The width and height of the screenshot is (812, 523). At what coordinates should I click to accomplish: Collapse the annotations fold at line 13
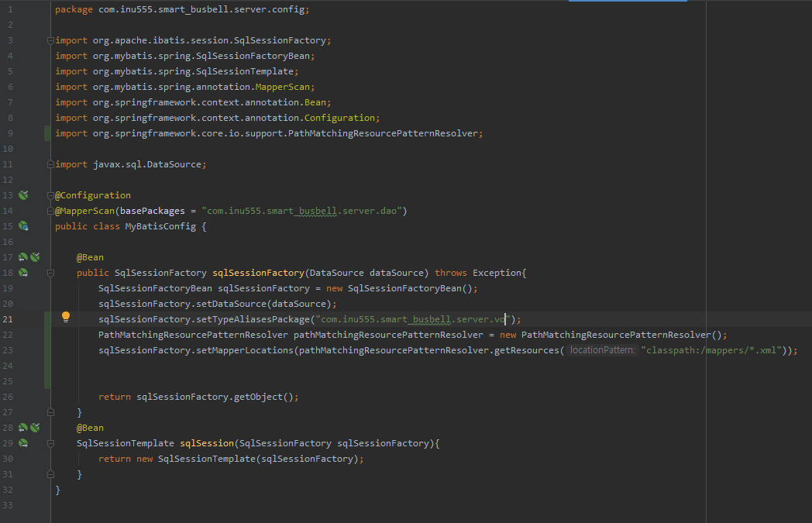pyautogui.click(x=50, y=194)
